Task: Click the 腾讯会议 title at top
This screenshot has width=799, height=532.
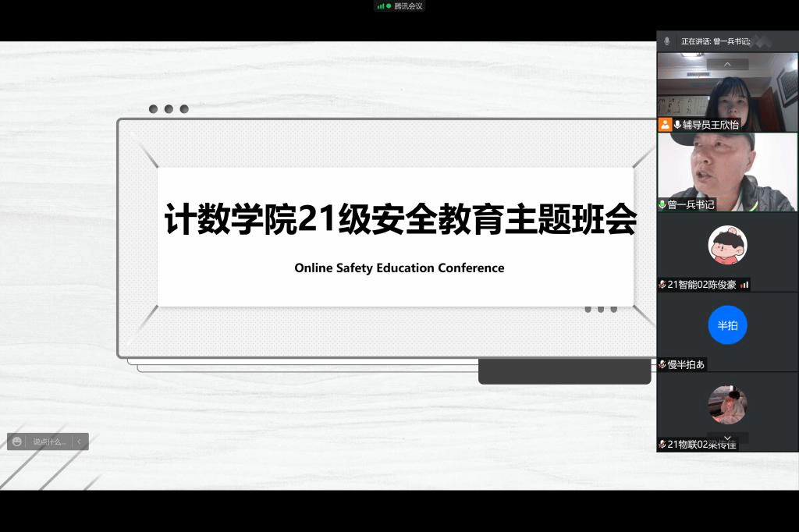Action: pos(408,6)
